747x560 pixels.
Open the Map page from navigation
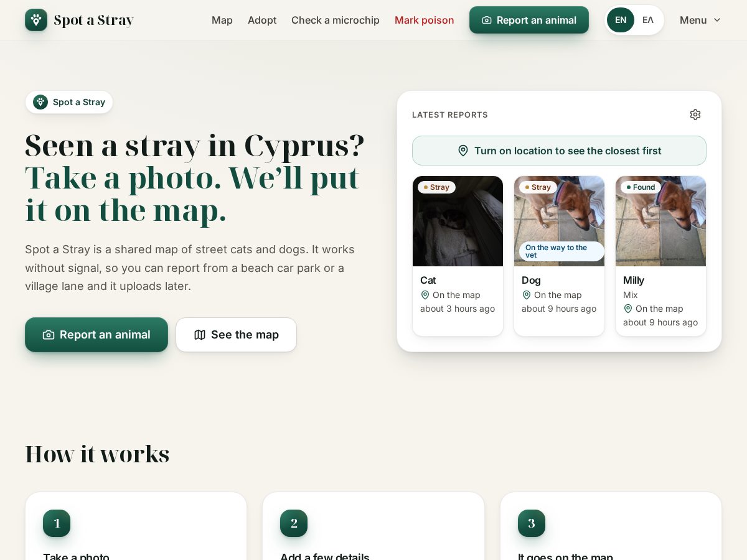[222, 20]
